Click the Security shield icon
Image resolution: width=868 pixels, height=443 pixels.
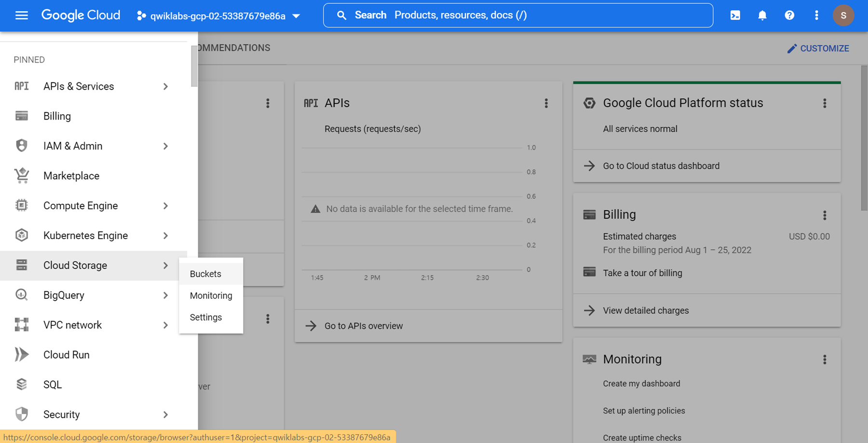pyautogui.click(x=22, y=414)
